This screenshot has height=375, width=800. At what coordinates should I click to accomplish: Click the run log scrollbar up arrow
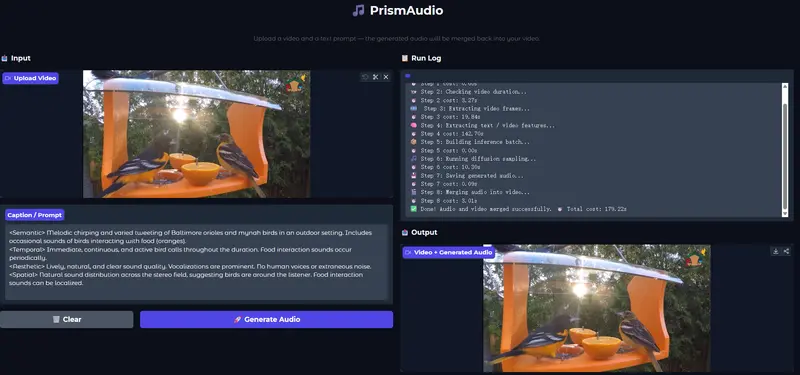pos(785,87)
